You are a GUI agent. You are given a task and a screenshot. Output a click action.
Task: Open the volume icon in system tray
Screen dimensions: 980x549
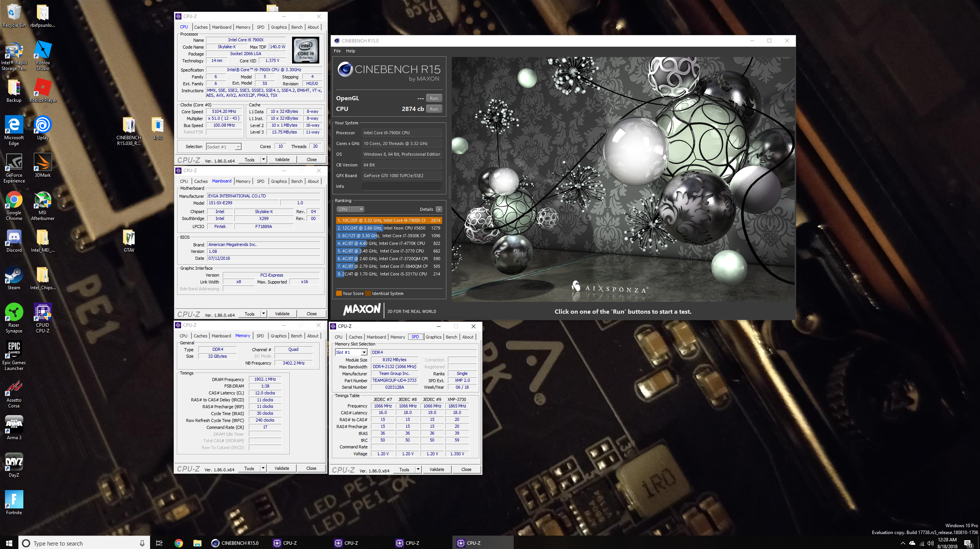click(x=931, y=543)
